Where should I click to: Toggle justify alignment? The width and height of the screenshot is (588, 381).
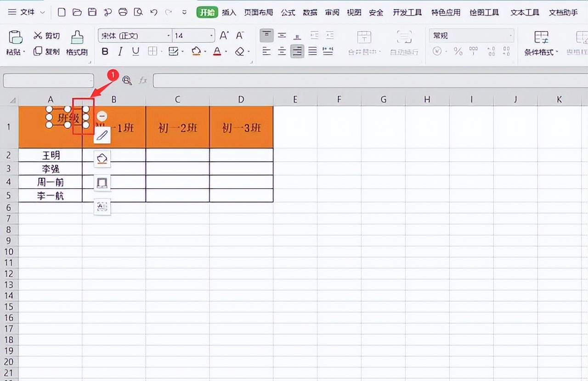313,51
